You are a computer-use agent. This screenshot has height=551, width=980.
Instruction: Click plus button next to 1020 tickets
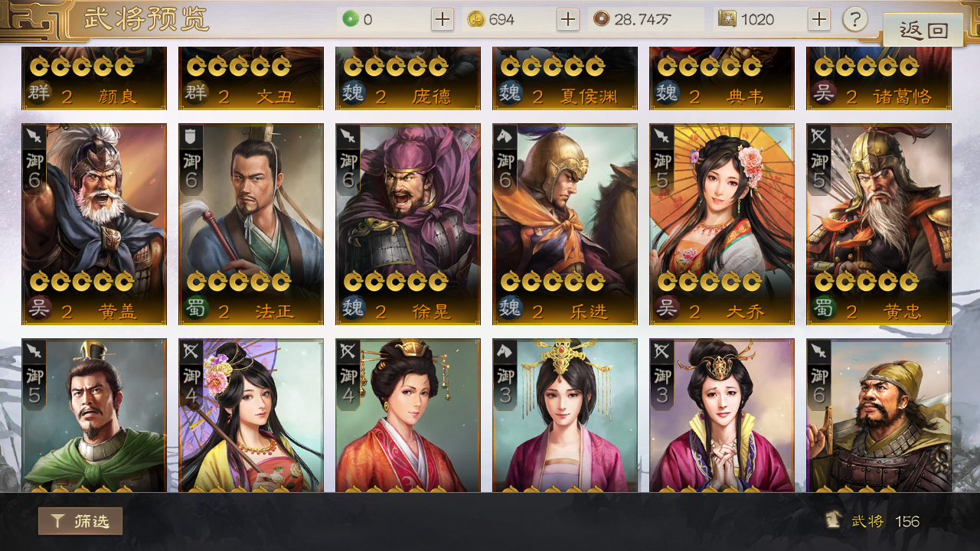coord(819,19)
